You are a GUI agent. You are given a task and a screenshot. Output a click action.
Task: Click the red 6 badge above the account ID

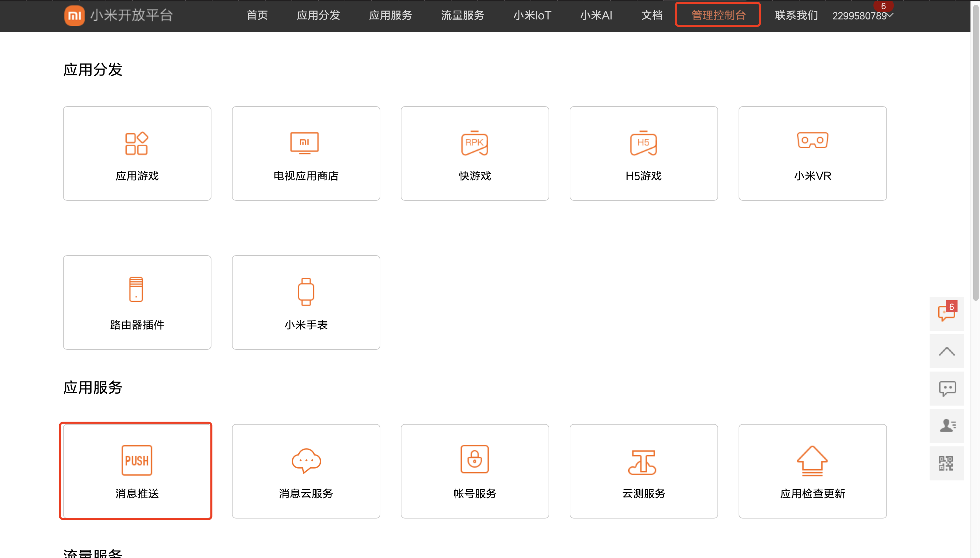pos(883,6)
